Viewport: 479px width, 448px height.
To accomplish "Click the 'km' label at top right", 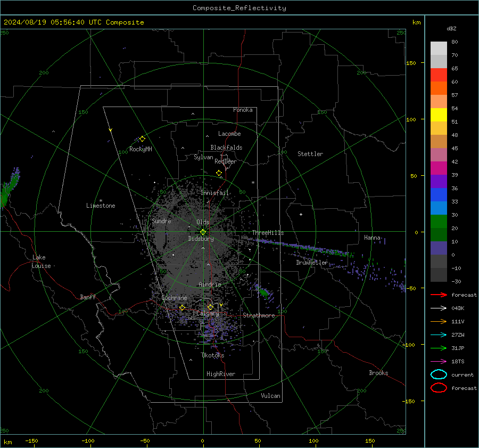I will 416,22.
